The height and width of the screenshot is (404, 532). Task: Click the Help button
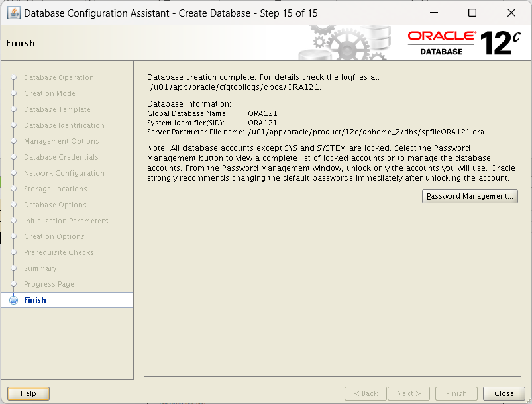[28, 393]
